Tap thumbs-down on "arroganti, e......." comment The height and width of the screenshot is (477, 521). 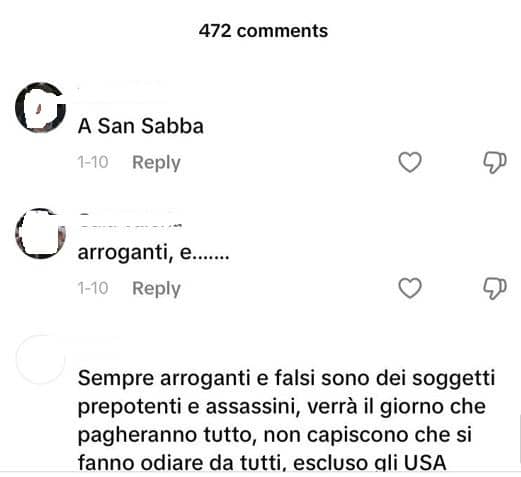(x=495, y=288)
